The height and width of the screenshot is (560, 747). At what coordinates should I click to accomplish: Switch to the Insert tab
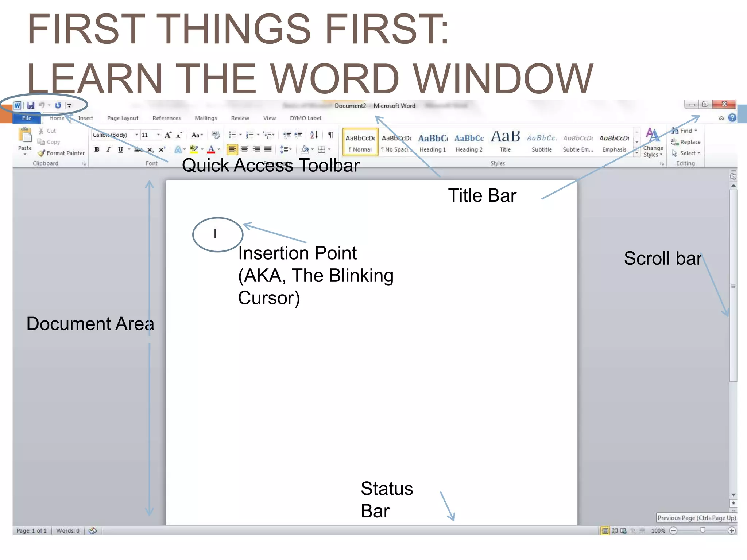point(86,118)
